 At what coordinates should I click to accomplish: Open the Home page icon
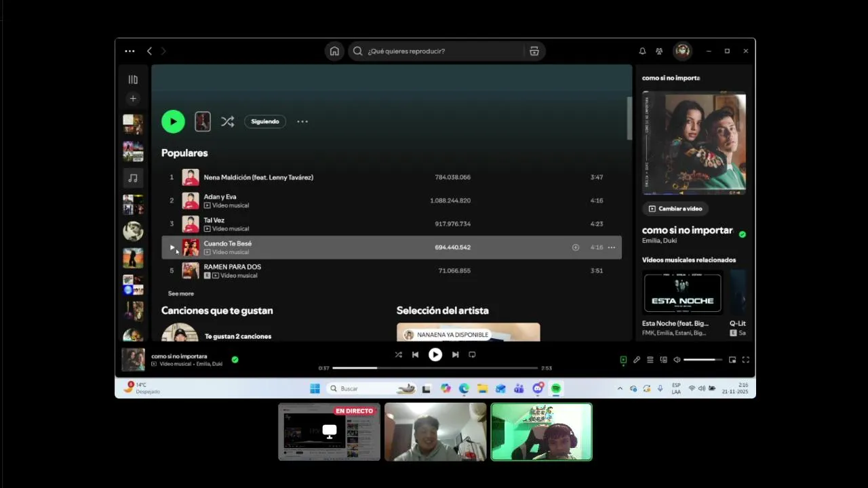[334, 51]
